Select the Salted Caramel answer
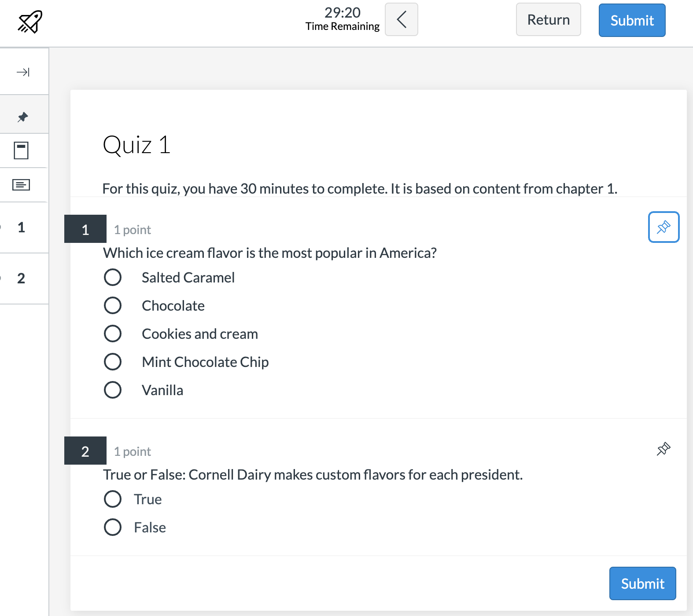The height and width of the screenshot is (616, 693). pos(113,277)
